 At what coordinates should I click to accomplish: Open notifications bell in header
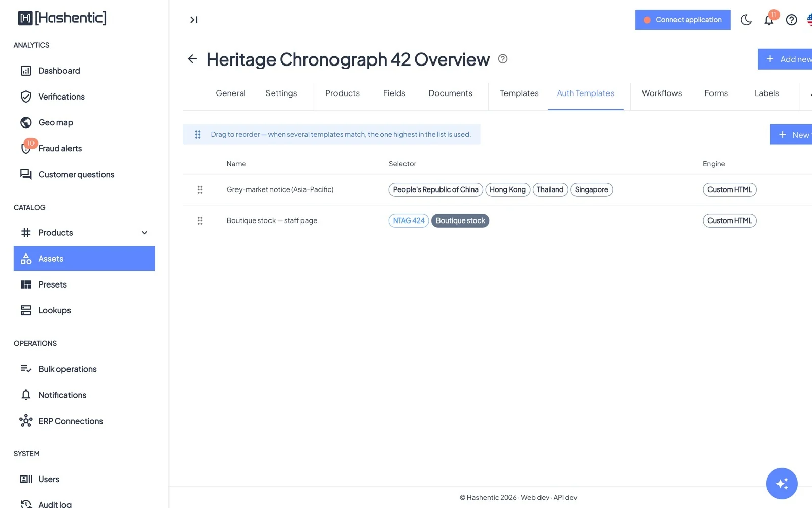(769, 20)
